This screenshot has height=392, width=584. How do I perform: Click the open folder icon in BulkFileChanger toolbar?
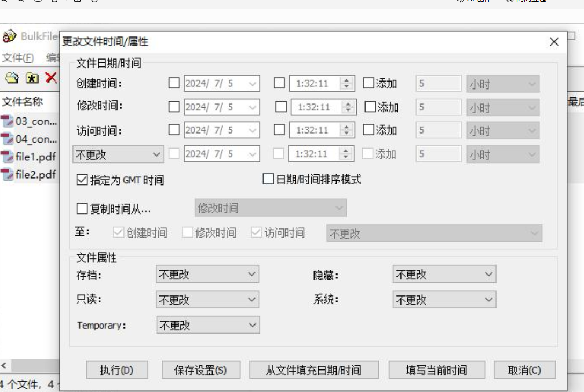point(12,78)
